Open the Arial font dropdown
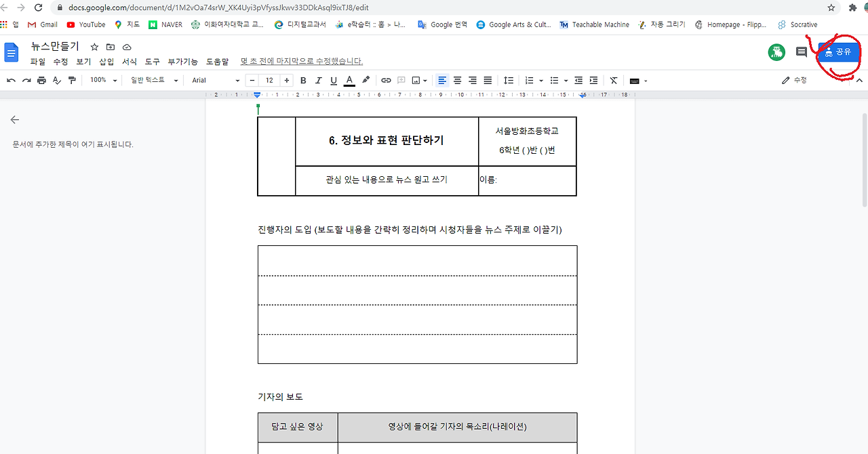The width and height of the screenshot is (868, 454). coord(216,80)
